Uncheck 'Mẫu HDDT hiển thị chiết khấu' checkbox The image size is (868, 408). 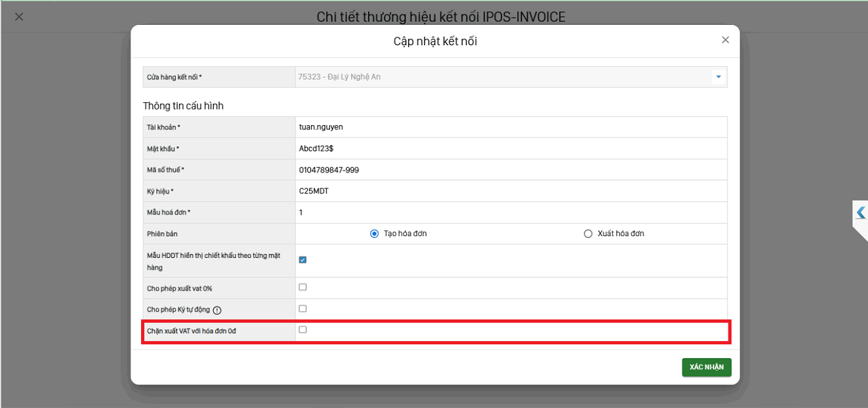302,260
